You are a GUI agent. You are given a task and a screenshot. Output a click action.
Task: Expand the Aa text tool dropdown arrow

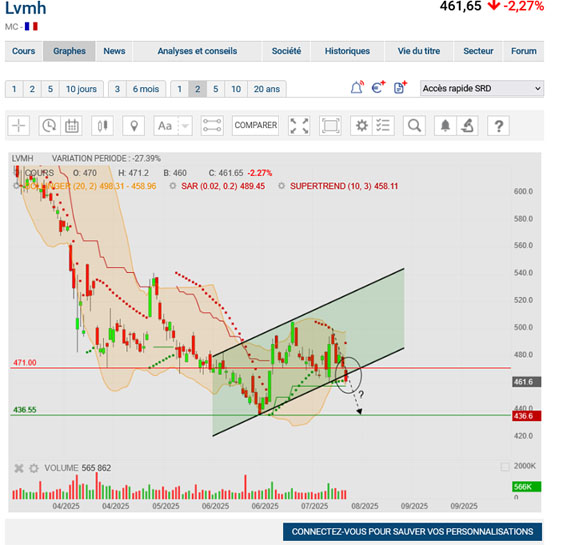185,126
